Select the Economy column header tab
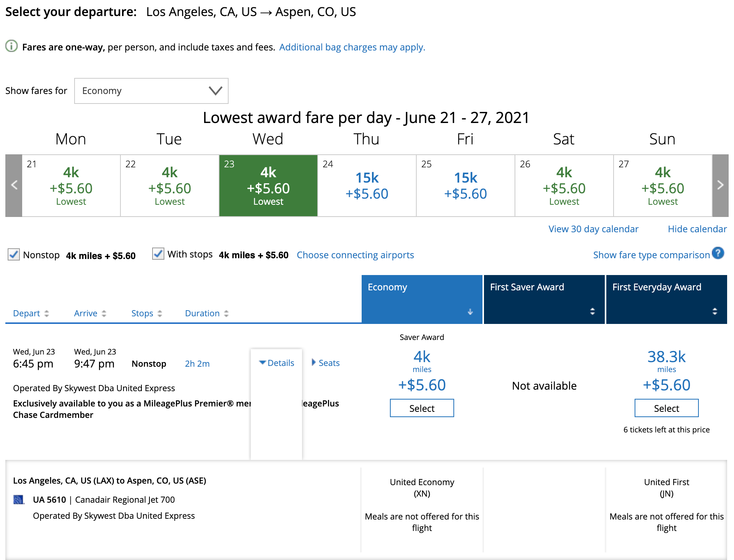The image size is (734, 560). pos(422,299)
